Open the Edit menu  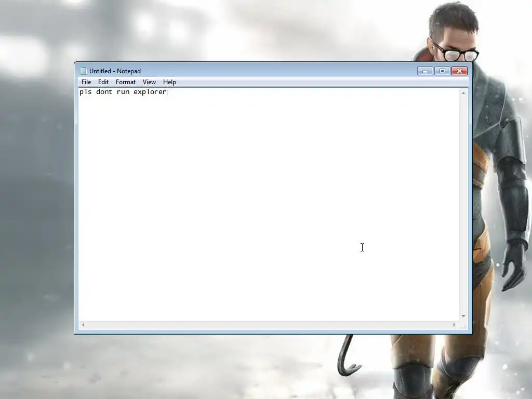click(103, 82)
